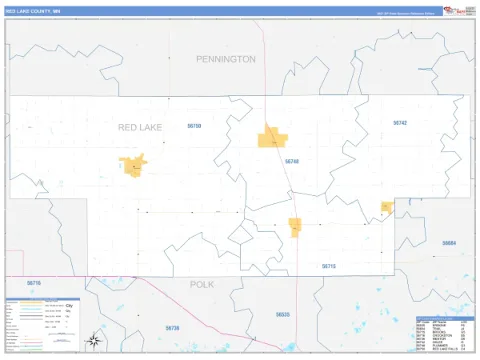480x360 pixels.
Task: Select the POLK county label
Action: click(x=202, y=284)
